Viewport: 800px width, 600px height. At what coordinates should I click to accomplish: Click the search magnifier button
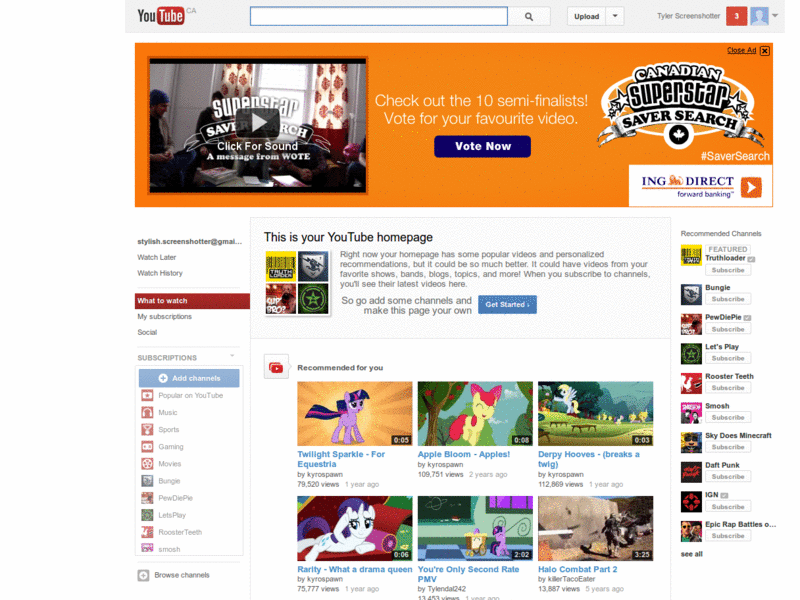pos(529,16)
